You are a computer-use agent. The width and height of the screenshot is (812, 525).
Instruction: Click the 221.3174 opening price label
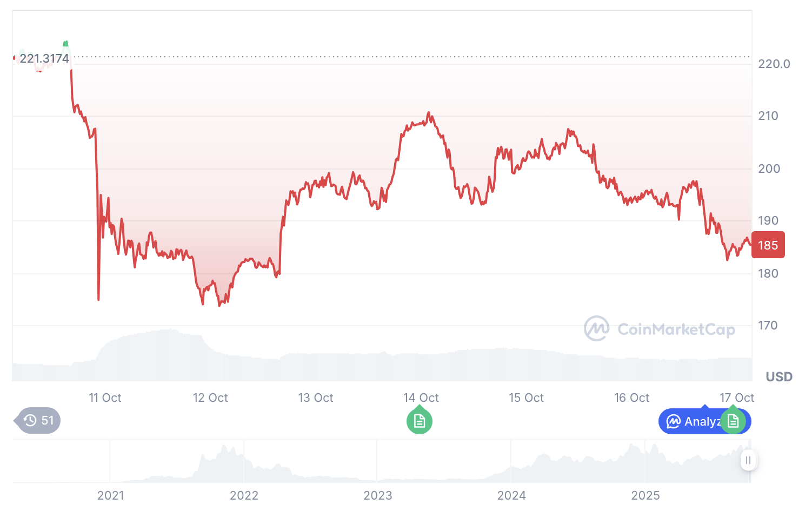[44, 58]
